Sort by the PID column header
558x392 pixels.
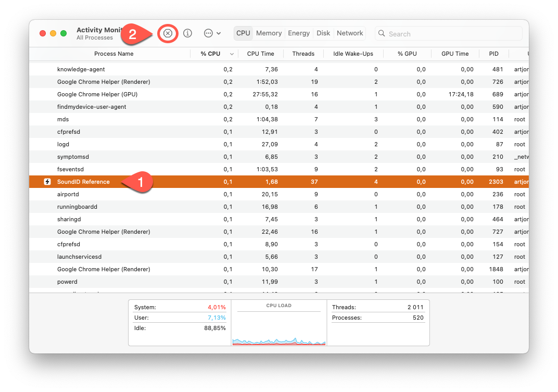493,54
